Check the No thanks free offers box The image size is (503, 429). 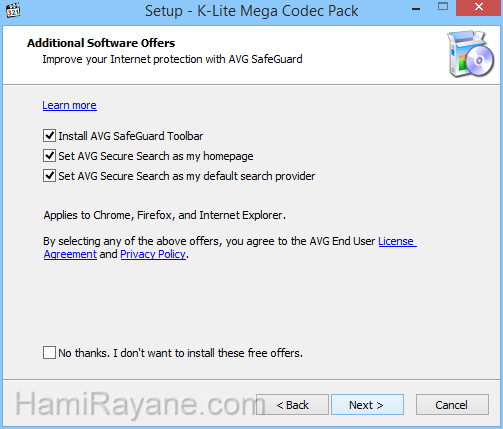tap(49, 353)
